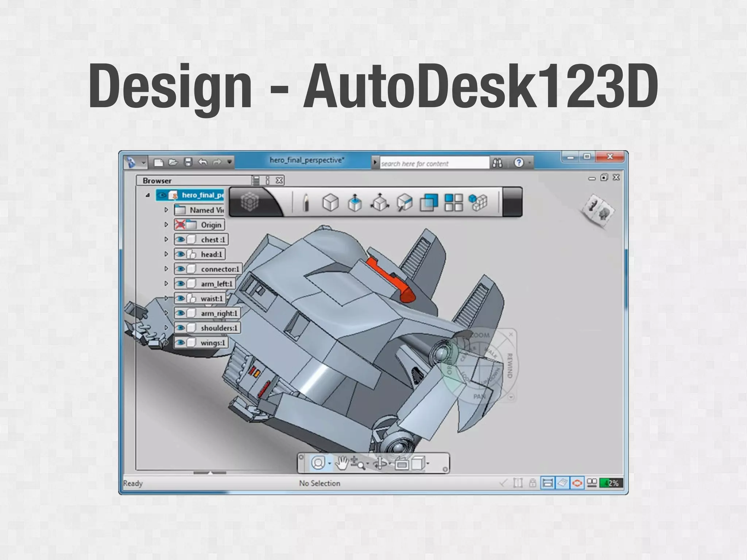Pick the Move/transform cube with arrows
Screen dimensions: 747x560
(380, 202)
